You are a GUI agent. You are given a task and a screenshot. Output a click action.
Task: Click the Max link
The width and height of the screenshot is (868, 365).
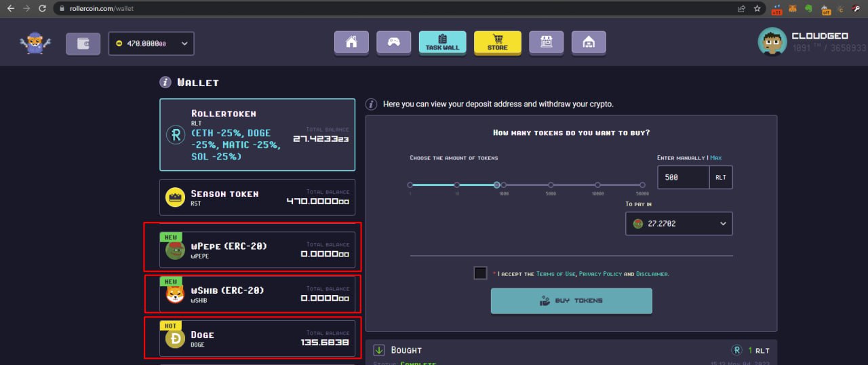[716, 158]
